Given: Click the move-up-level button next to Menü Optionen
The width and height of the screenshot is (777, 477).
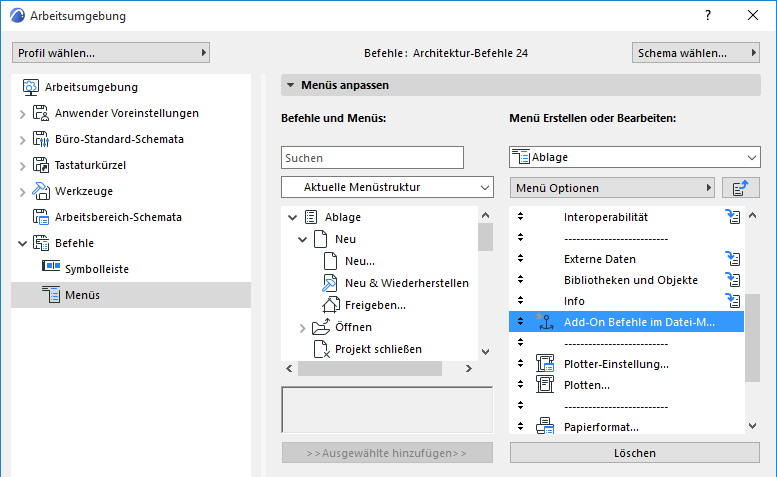Looking at the screenshot, I should [740, 187].
